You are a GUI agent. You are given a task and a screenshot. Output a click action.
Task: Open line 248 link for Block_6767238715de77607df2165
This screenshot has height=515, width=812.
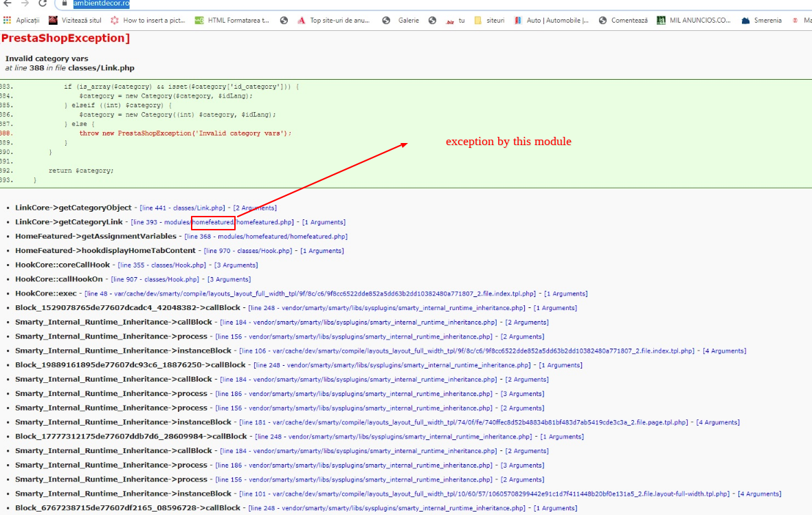(x=387, y=508)
